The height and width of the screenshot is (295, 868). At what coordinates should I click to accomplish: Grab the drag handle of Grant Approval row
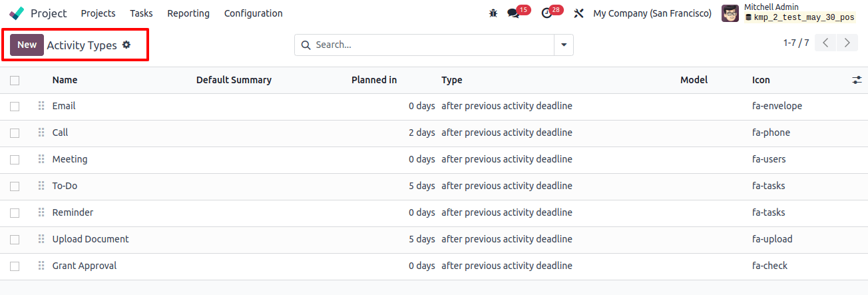pyautogui.click(x=41, y=266)
